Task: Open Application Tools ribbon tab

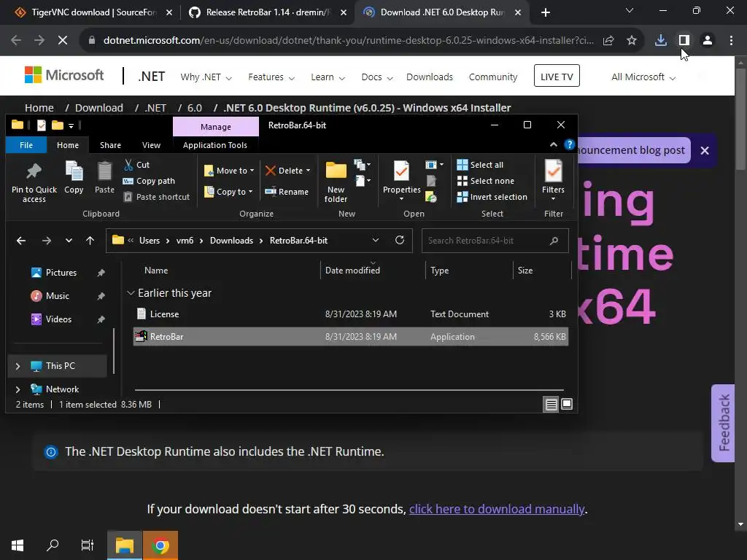Action: point(215,145)
